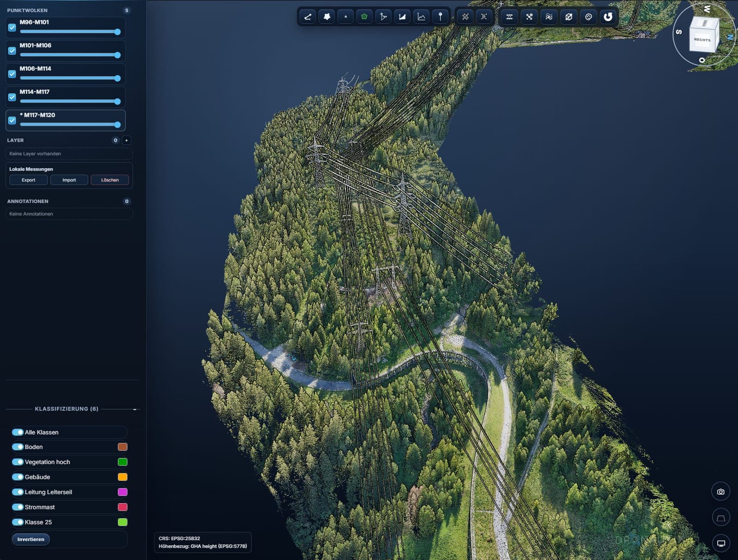
Task: Click the 'CRS: EPSG:25832' status text
Action: click(179, 538)
